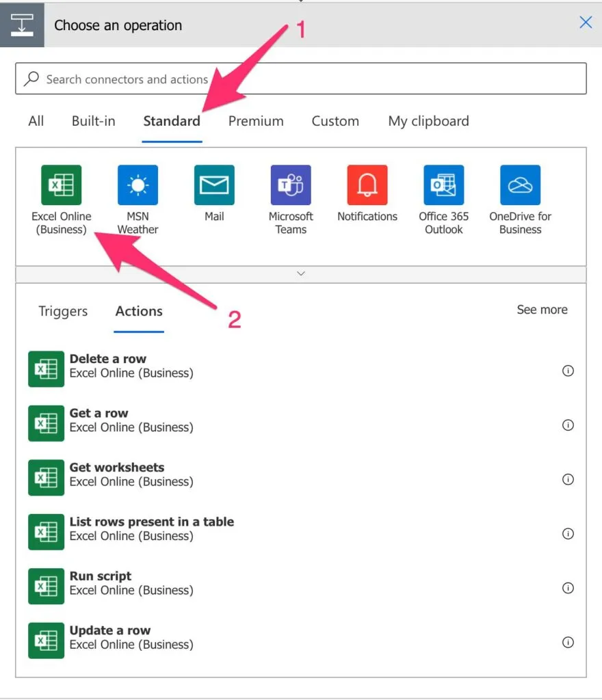The width and height of the screenshot is (602, 700).
Task: Switch to the Triggers tab
Action: pos(63,311)
